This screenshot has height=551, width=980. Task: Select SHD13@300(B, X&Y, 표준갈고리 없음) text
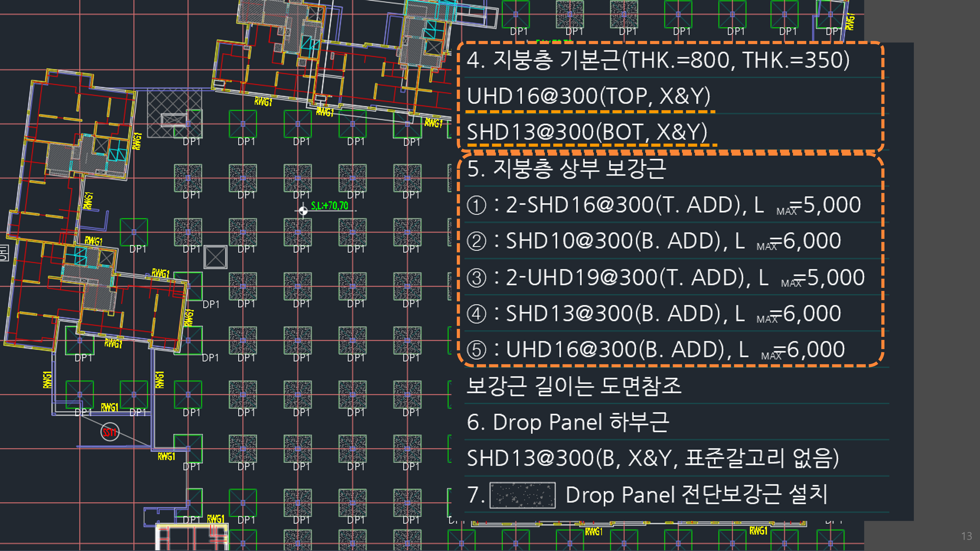(652, 458)
